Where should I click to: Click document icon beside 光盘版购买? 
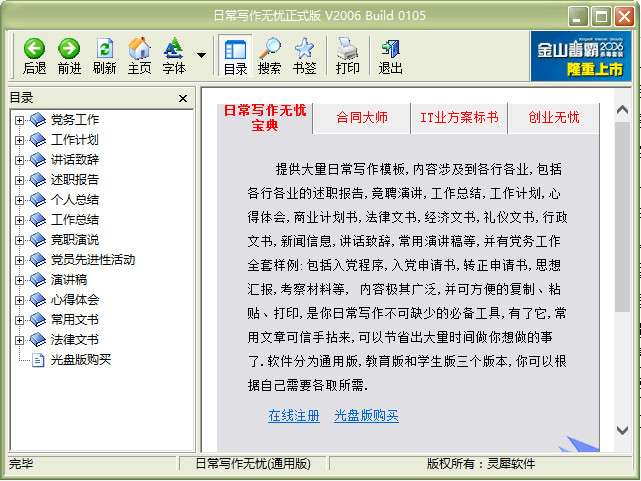point(38,360)
